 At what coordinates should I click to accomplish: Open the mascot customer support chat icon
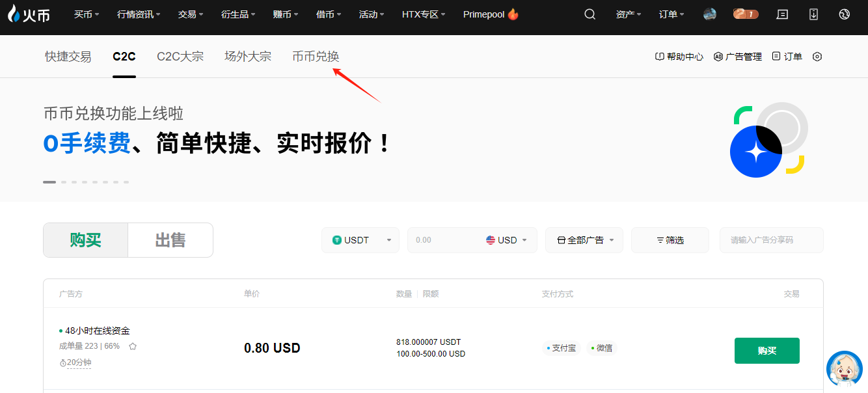(844, 369)
